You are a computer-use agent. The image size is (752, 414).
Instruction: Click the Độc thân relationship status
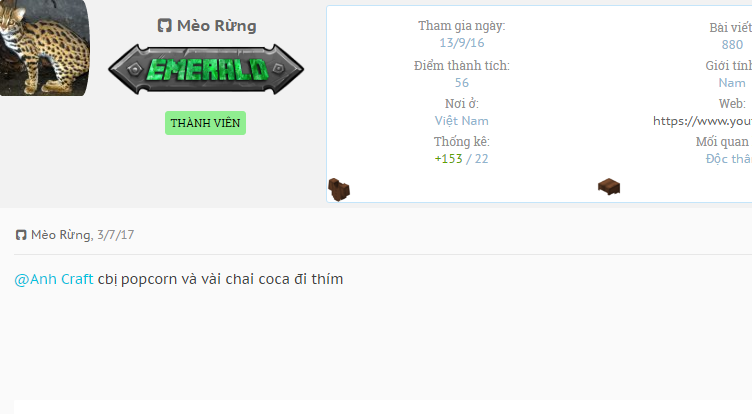(728, 159)
